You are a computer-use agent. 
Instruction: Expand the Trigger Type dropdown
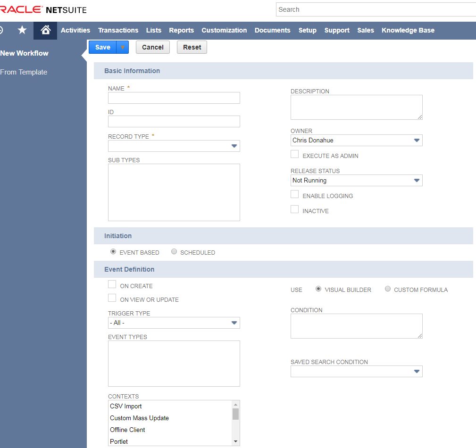click(x=234, y=323)
